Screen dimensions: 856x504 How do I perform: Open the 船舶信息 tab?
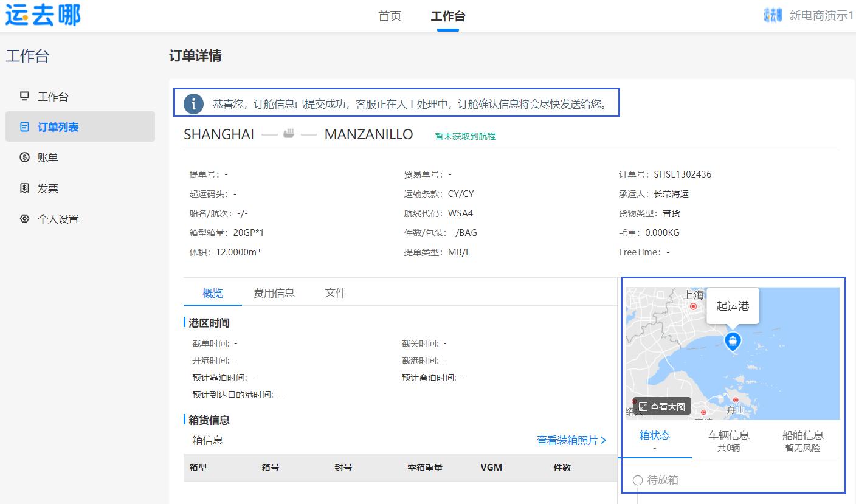click(802, 441)
